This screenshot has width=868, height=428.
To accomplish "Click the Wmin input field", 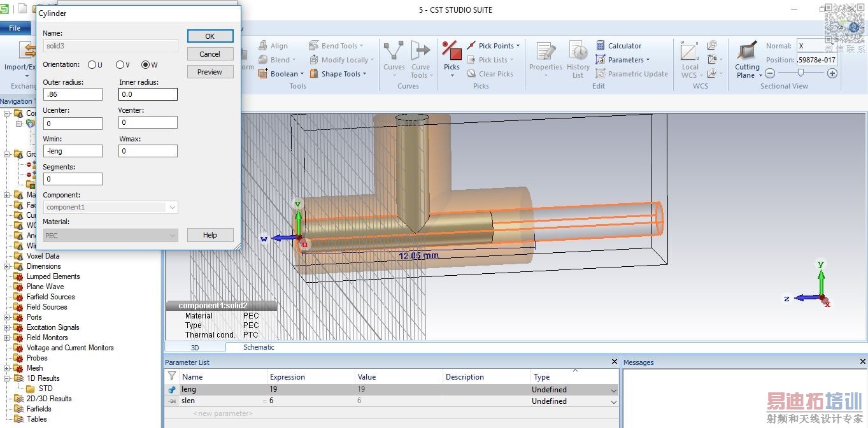I will pos(73,151).
